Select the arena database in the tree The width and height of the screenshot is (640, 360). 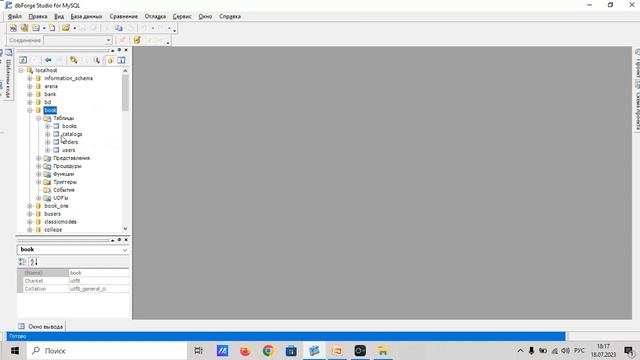click(x=51, y=86)
